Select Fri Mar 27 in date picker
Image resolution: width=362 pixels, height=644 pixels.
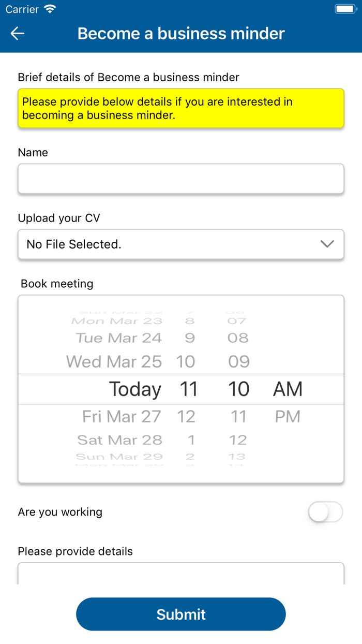(122, 416)
